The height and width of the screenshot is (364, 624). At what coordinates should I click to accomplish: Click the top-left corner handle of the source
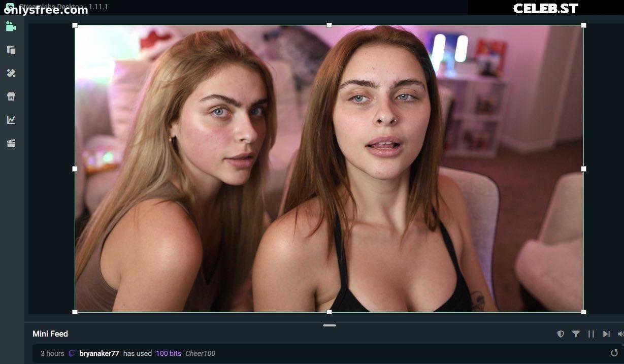[x=75, y=25]
